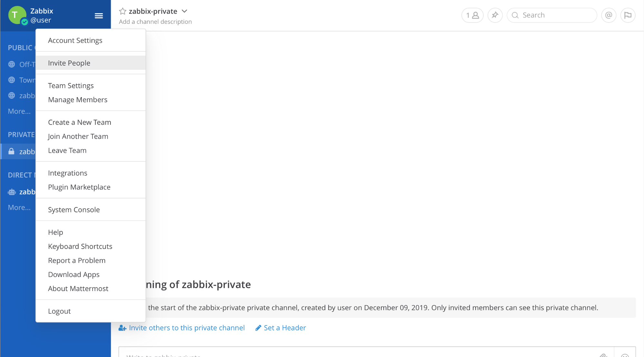
Task: Favorite the zabbix-private channel with the star
Action: (x=122, y=12)
